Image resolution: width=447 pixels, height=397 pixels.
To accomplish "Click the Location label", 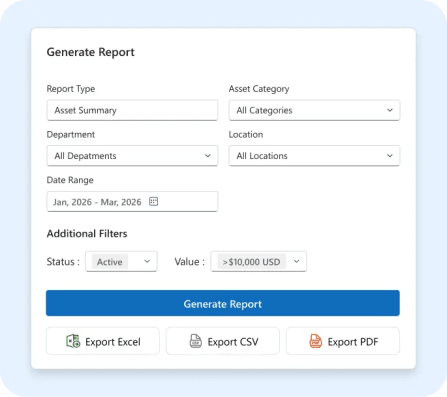I will (x=246, y=135).
